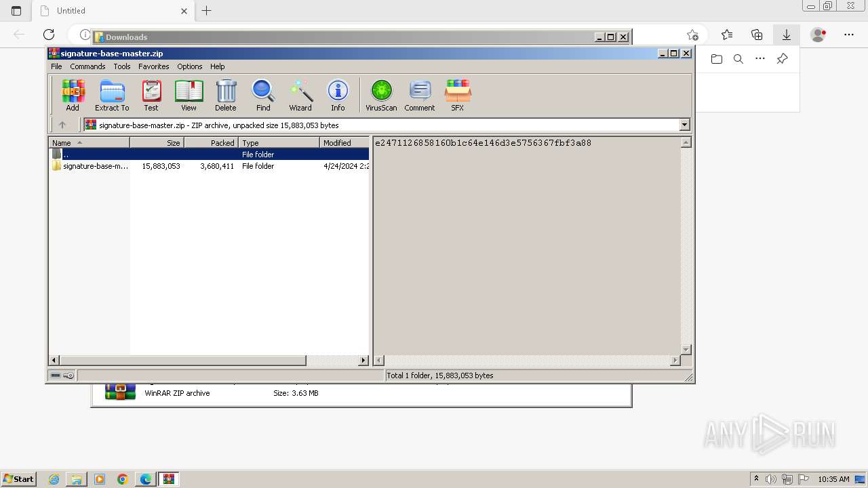Open the Find tool

pyautogui.click(x=263, y=95)
